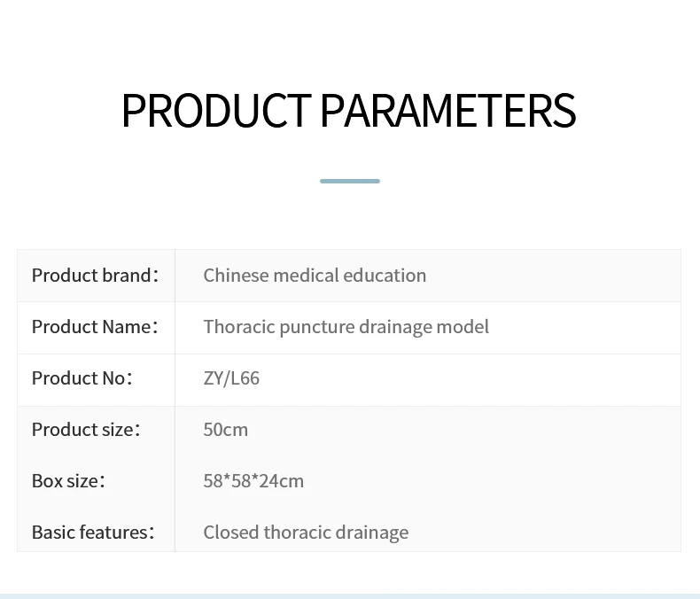The height and width of the screenshot is (599, 700).
Task: Click the 'Chinese medical education' value
Action: coord(315,276)
